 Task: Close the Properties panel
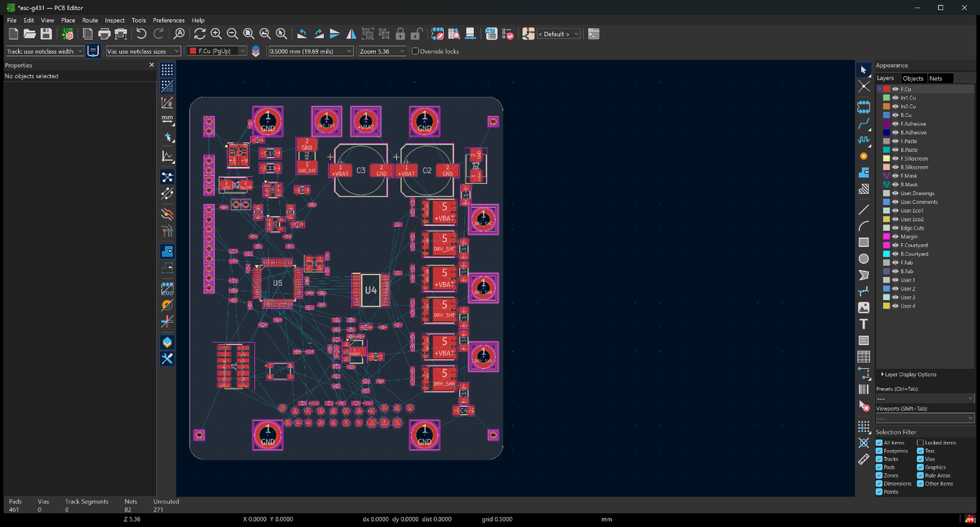tap(152, 65)
